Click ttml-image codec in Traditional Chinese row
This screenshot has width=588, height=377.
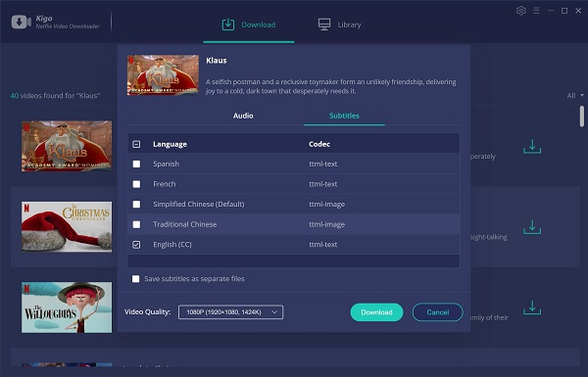pyautogui.click(x=326, y=224)
